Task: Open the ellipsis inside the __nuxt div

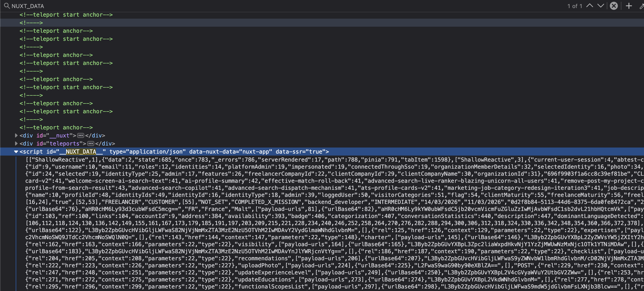Action: pos(80,136)
